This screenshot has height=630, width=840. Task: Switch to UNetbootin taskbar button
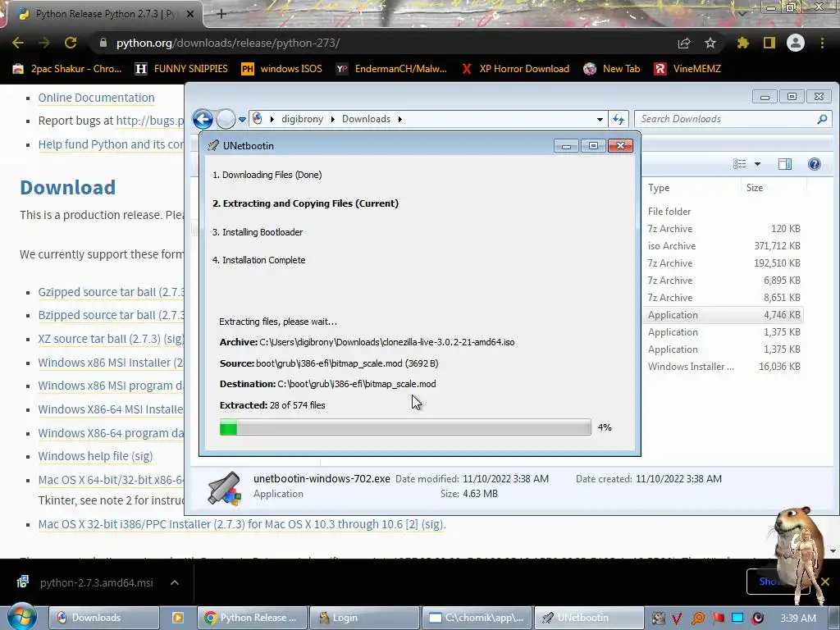(589, 618)
